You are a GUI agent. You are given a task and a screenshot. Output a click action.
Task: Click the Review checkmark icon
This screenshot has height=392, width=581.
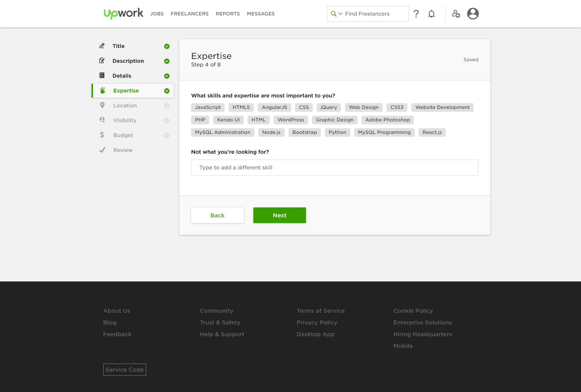pyautogui.click(x=102, y=150)
